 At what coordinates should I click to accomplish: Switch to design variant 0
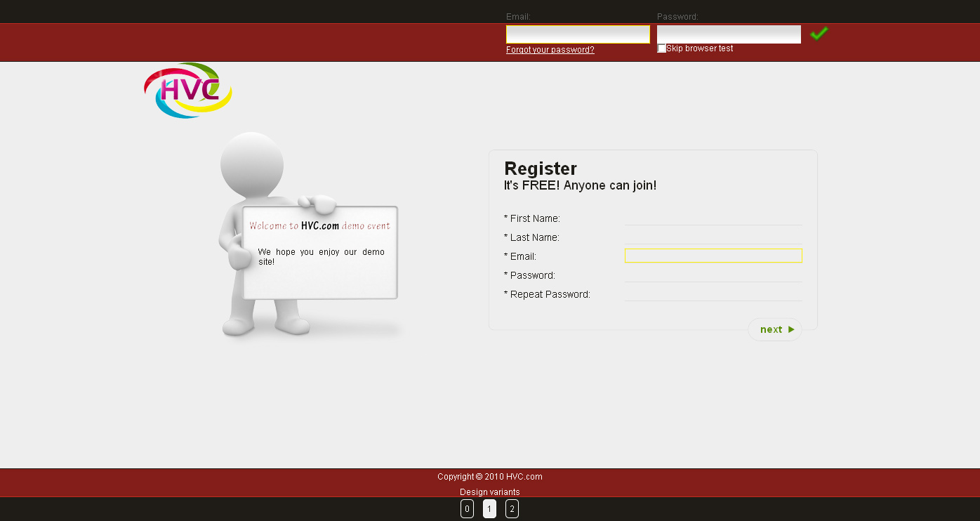[x=468, y=509]
